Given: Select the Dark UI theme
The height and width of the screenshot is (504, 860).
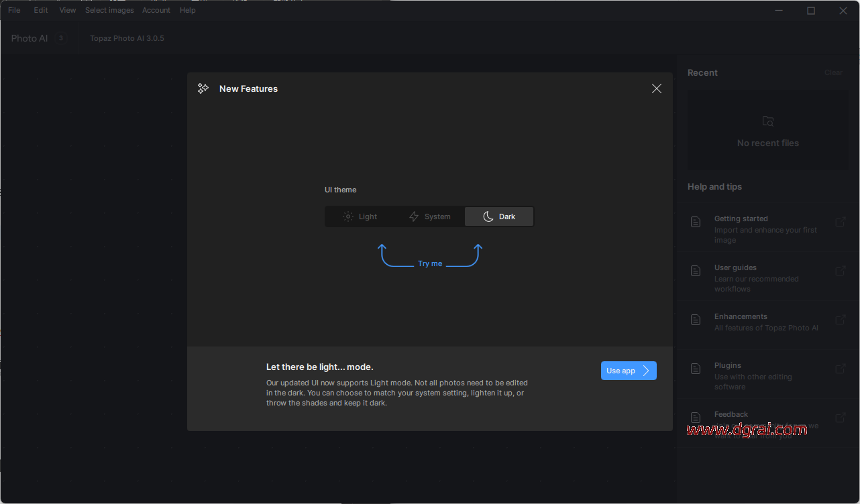Looking at the screenshot, I should (x=499, y=216).
